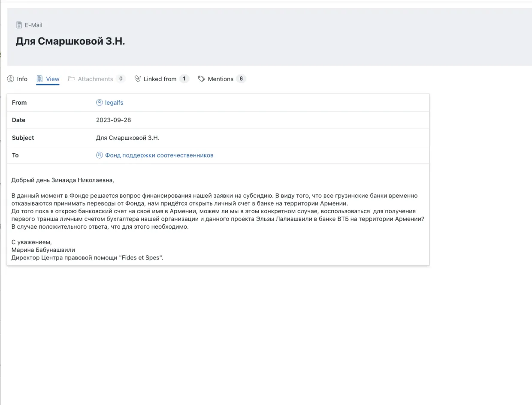Click the email title Для Смаршковой З.Н. in header

(70, 41)
